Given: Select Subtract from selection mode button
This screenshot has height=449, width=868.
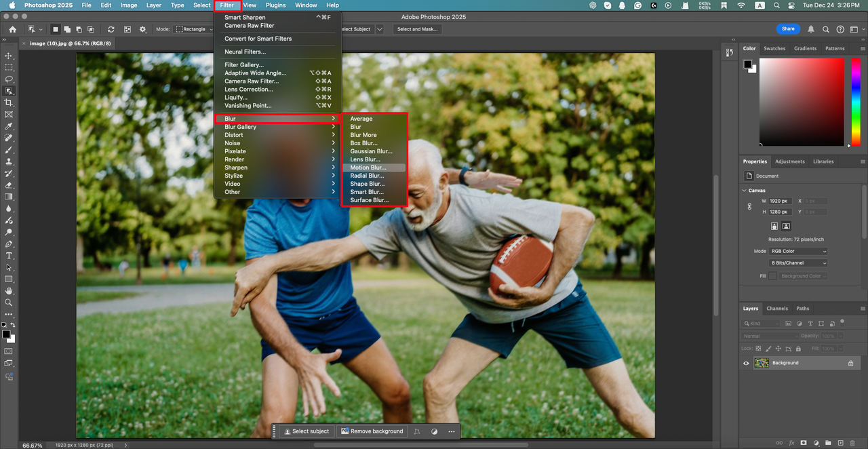Looking at the screenshot, I should point(79,29).
